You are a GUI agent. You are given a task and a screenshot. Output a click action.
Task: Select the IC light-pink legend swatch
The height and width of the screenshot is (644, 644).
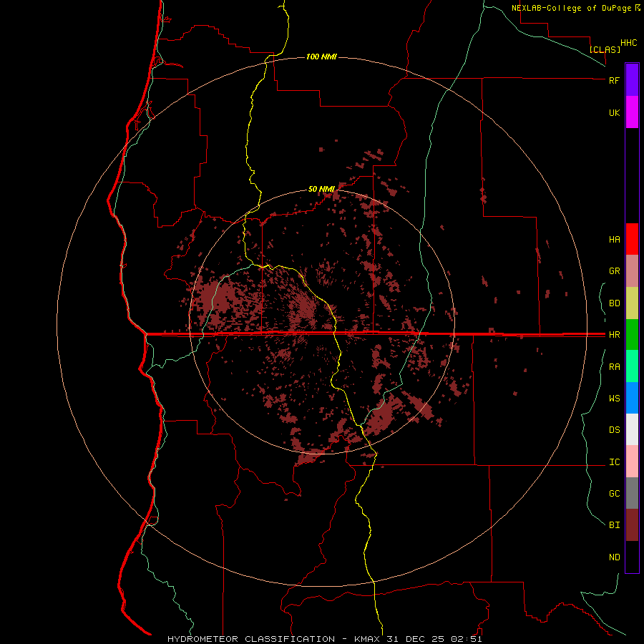click(632, 462)
